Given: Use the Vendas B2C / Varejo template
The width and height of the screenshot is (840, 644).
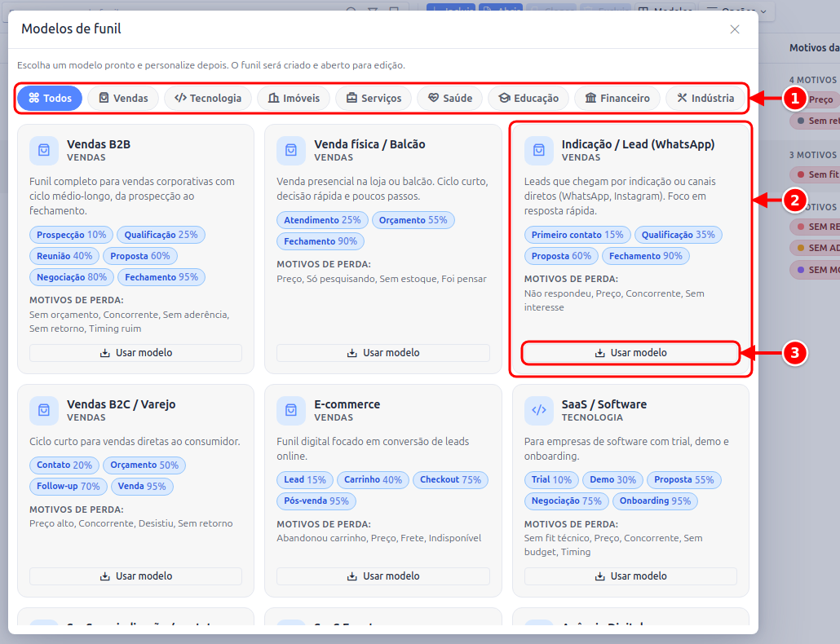Looking at the screenshot, I should tap(135, 576).
